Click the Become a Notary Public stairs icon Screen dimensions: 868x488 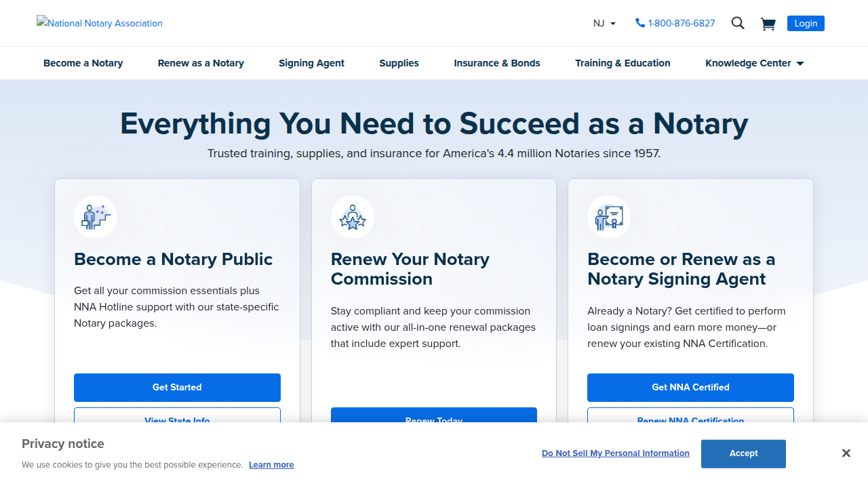click(96, 217)
